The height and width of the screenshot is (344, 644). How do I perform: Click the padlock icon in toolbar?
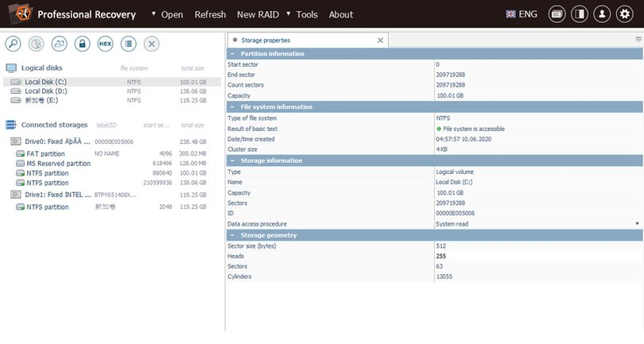[x=82, y=44]
